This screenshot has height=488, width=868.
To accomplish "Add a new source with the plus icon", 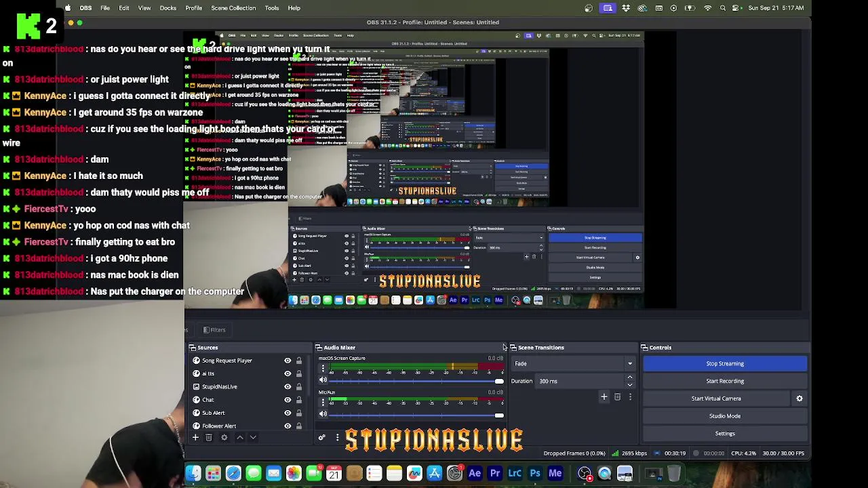I will (x=195, y=437).
